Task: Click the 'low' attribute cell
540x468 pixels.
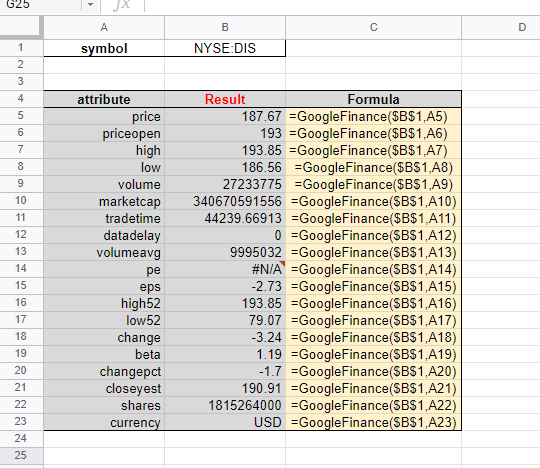Action: pos(104,167)
